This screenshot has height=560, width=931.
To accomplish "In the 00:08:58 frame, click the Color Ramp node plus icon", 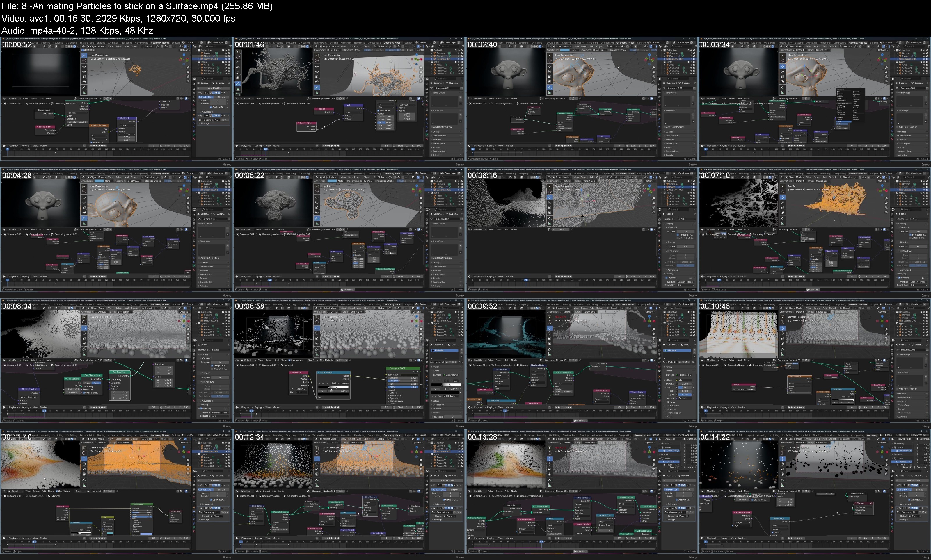I will click(x=319, y=384).
